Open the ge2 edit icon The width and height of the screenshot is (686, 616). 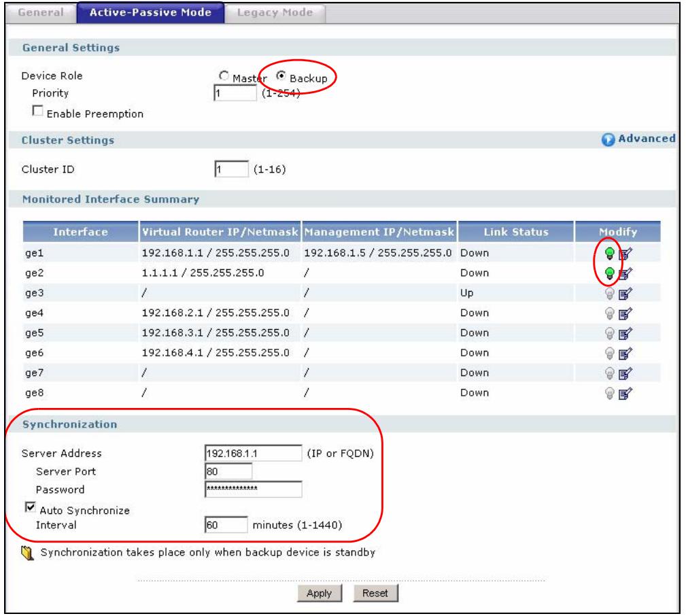click(x=625, y=274)
